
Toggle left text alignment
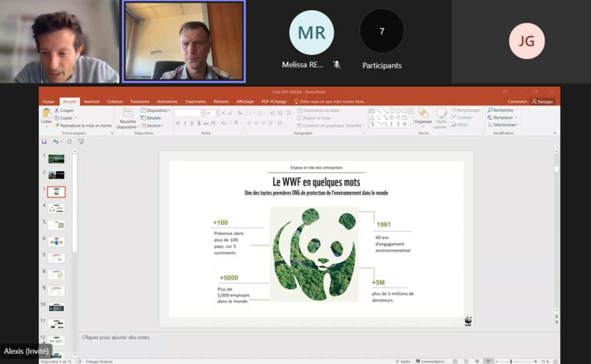coord(249,123)
